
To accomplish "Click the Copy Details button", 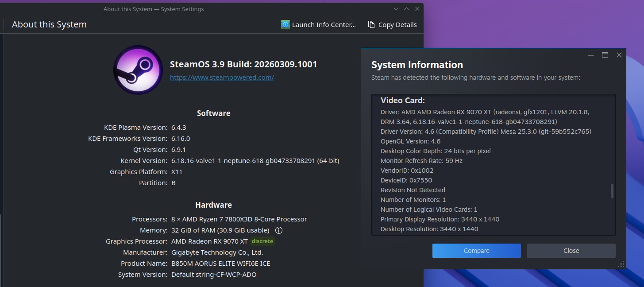I will coord(392,25).
